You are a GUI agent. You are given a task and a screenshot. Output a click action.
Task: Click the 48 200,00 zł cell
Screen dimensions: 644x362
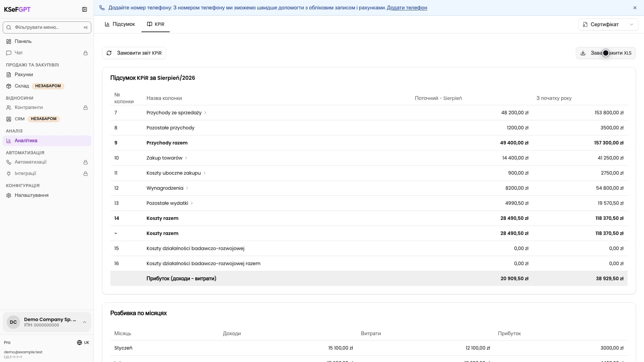point(515,113)
